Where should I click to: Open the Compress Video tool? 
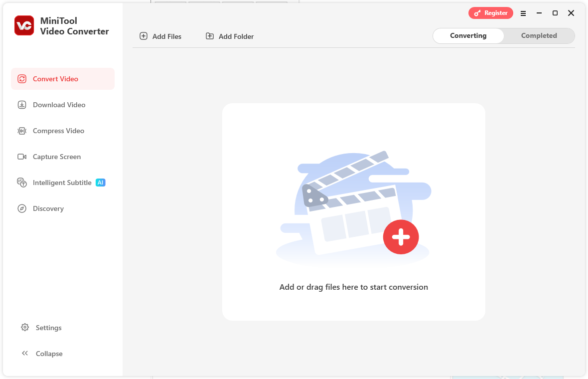click(x=58, y=131)
